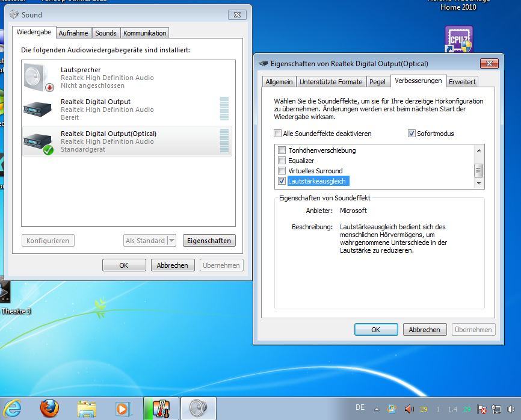Close the Sound window

coord(237,14)
